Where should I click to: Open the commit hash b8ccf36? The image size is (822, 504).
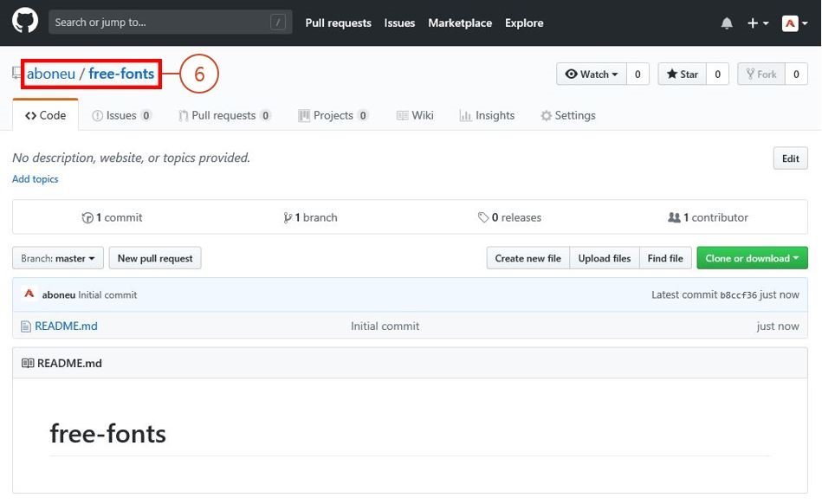(x=738, y=295)
